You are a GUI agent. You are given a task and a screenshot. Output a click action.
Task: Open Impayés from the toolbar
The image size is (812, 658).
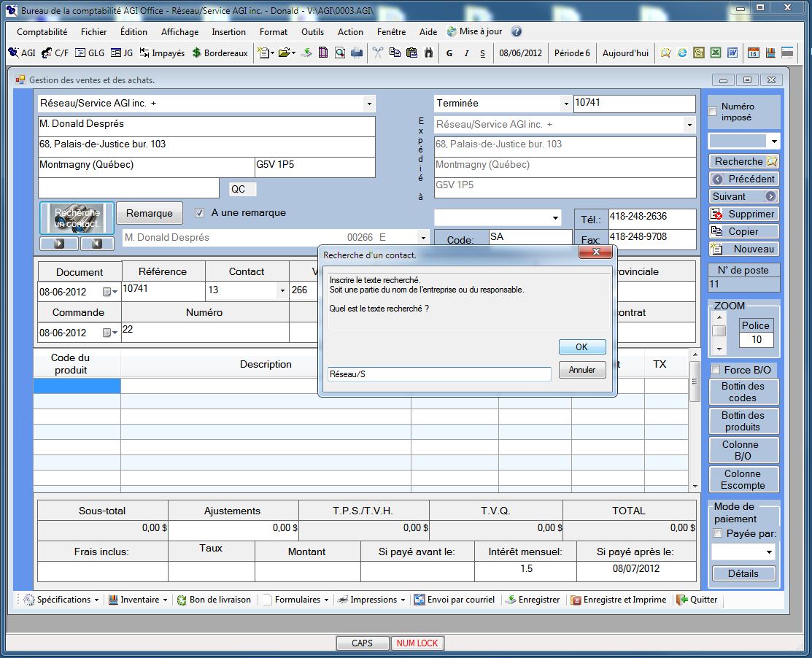(162, 53)
